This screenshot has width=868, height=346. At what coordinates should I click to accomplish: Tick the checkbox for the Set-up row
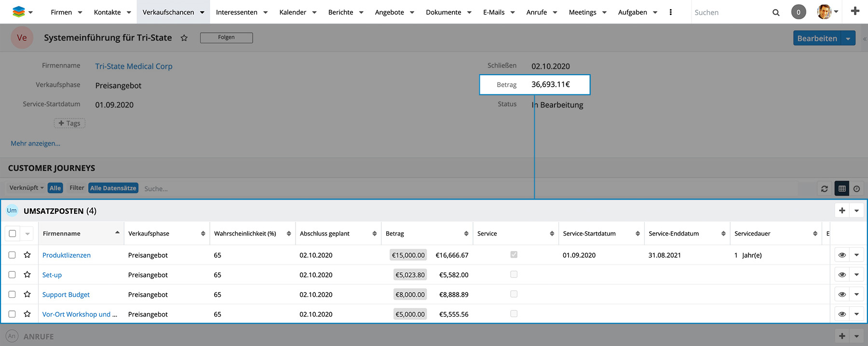click(x=12, y=275)
